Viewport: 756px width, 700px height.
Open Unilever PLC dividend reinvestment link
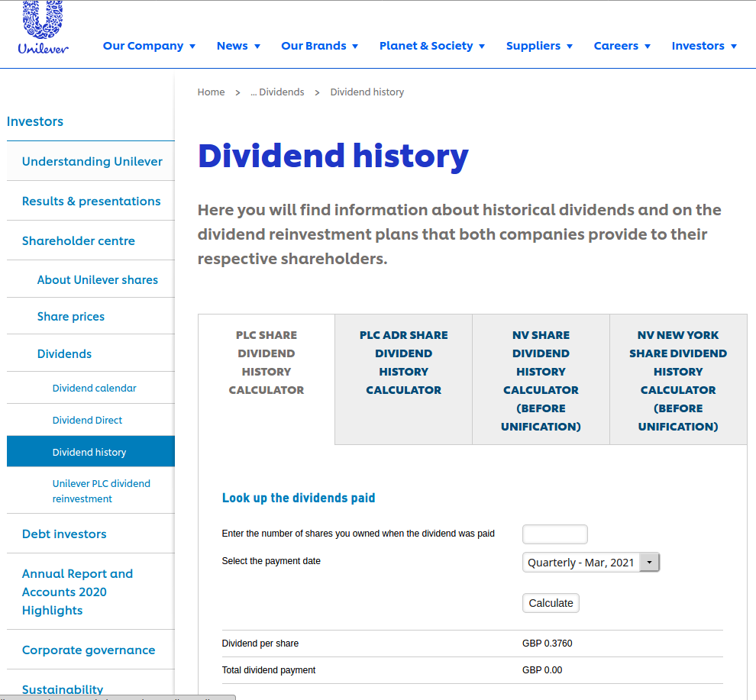[102, 491]
